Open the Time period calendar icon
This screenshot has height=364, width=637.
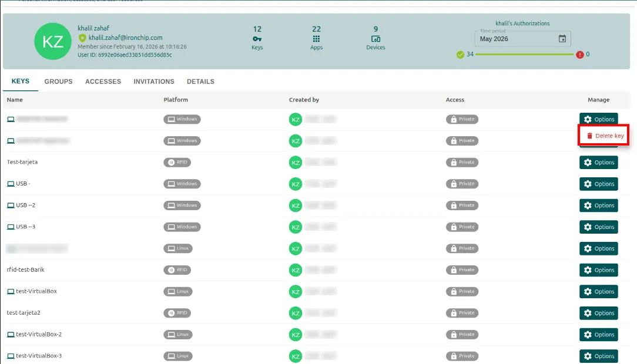562,39
